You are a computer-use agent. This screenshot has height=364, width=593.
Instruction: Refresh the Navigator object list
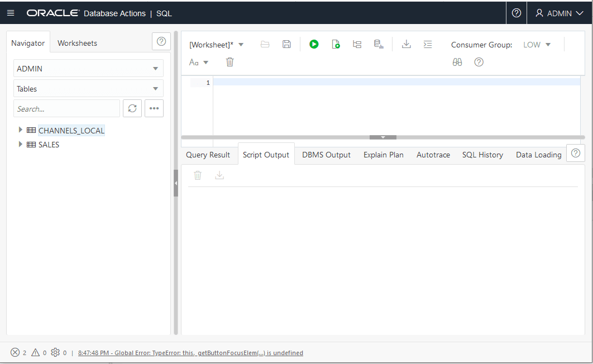(132, 108)
